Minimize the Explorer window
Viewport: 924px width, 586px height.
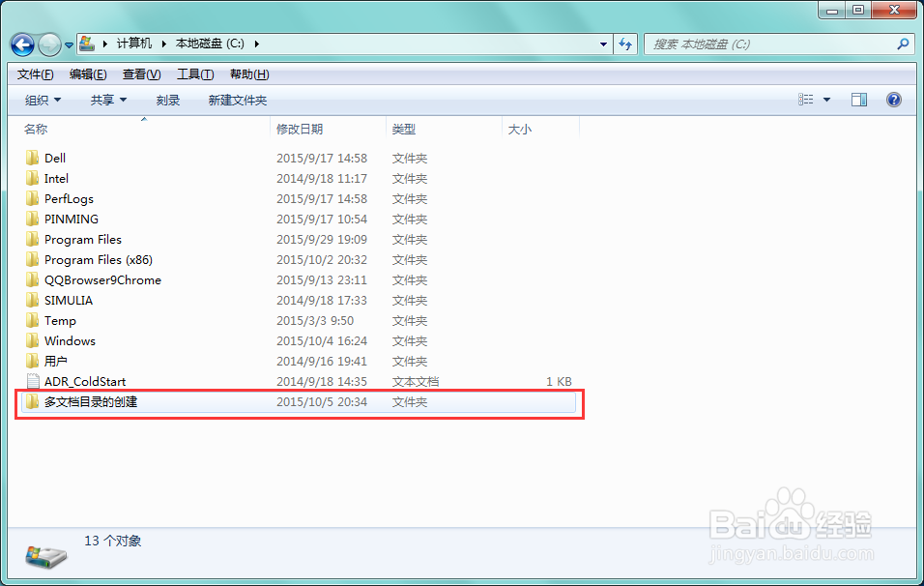[x=832, y=10]
